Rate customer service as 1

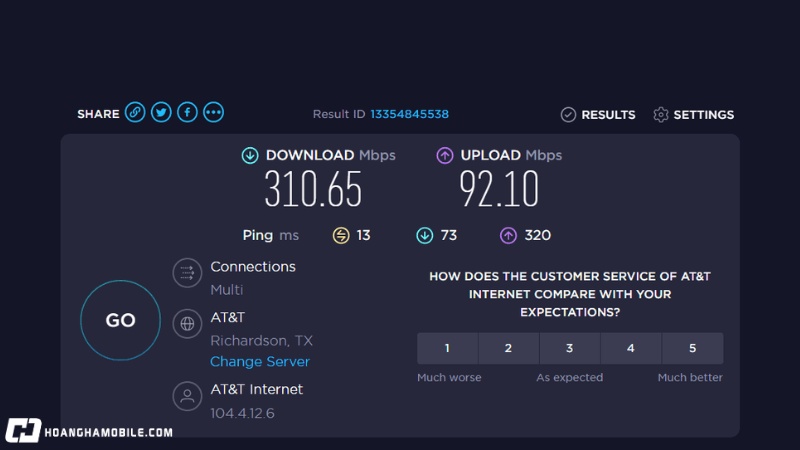tap(447, 348)
